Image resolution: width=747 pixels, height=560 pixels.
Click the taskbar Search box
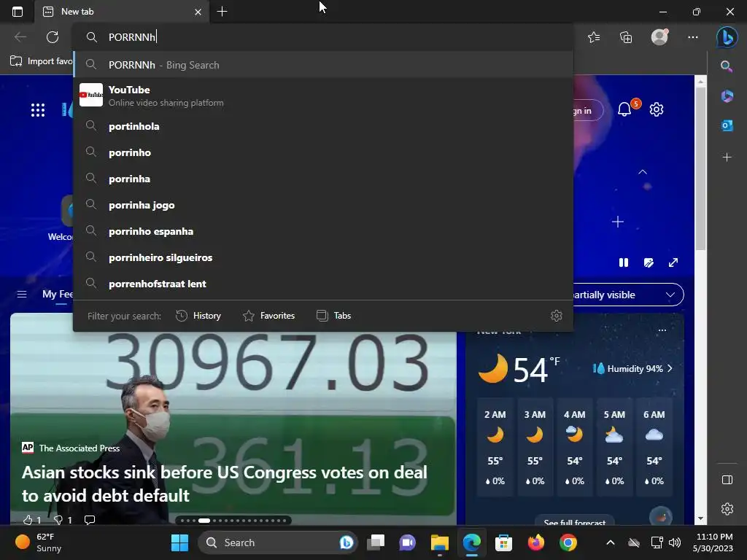click(278, 542)
